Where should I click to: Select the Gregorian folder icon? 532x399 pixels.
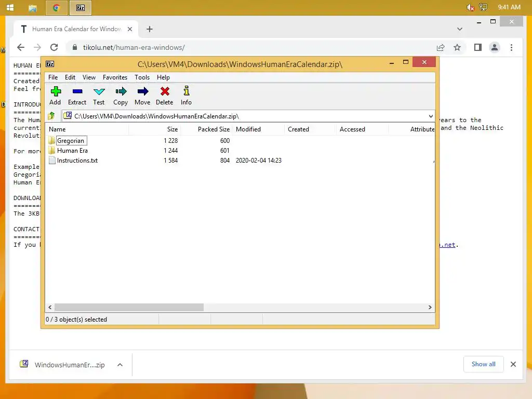click(x=52, y=140)
